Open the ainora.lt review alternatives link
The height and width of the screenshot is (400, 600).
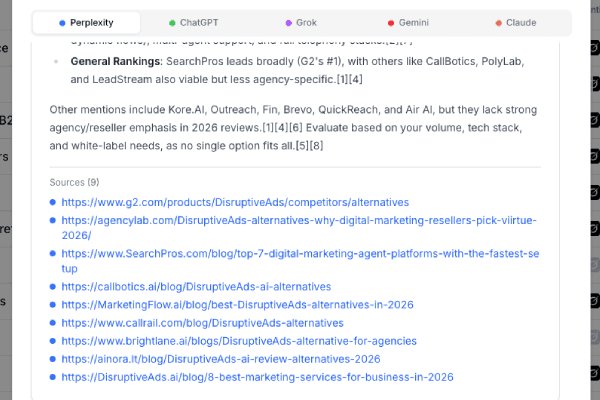pos(221,359)
